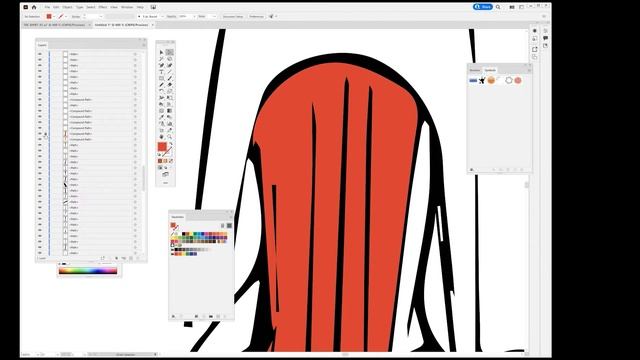Select the Gradient tool
The image size is (640, 360).
(x=169, y=111)
